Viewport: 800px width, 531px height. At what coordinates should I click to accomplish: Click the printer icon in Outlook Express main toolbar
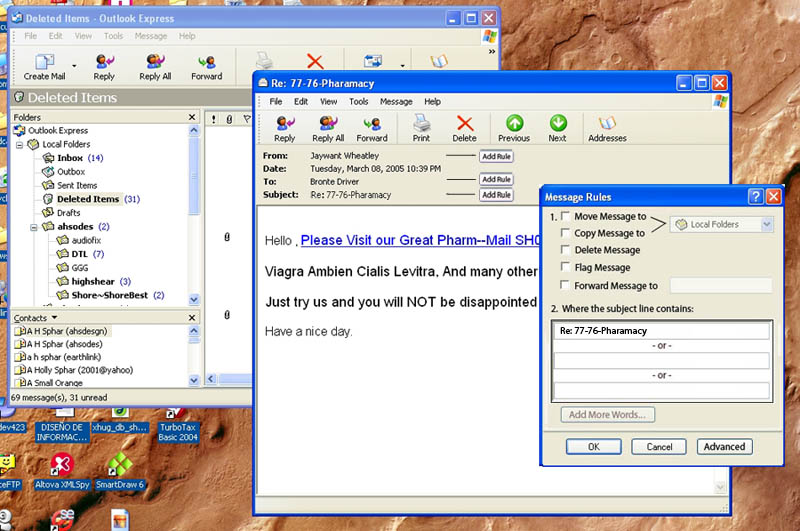point(264,61)
